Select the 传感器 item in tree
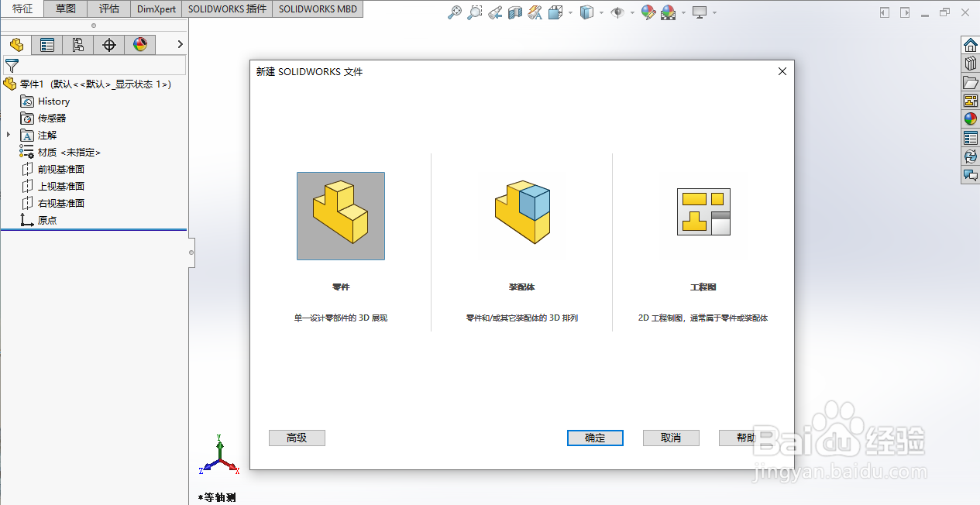This screenshot has height=505, width=980. pyautogui.click(x=43, y=119)
